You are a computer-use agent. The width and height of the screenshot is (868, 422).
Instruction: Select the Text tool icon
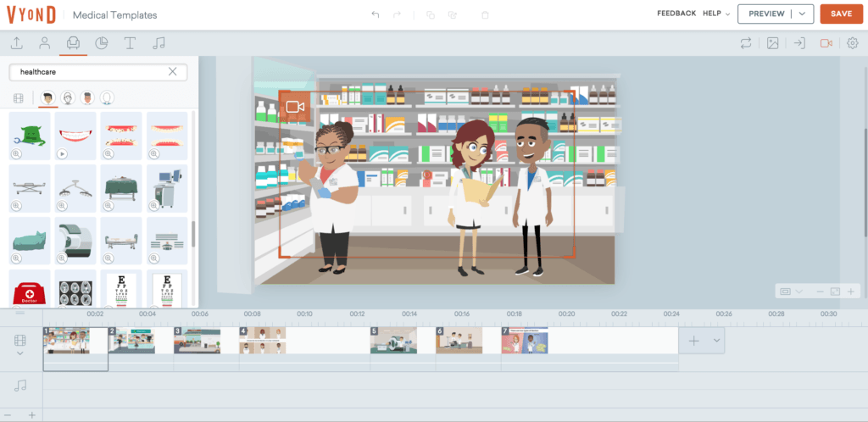[130, 43]
